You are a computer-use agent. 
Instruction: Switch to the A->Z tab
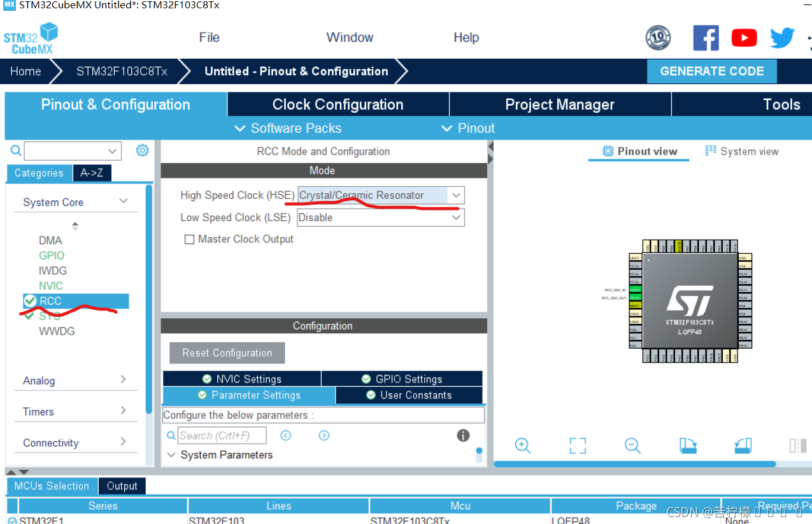92,173
